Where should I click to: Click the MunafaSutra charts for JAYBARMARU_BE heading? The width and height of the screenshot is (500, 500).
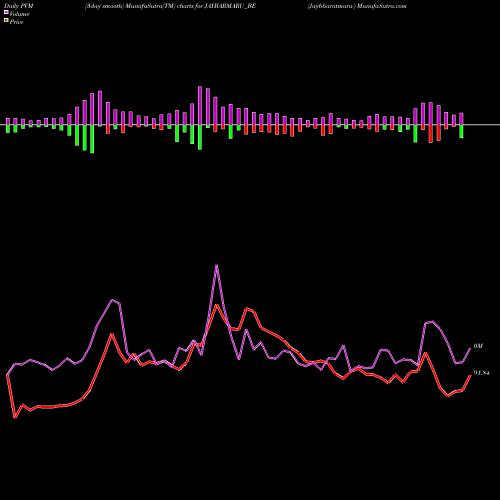pos(170,6)
